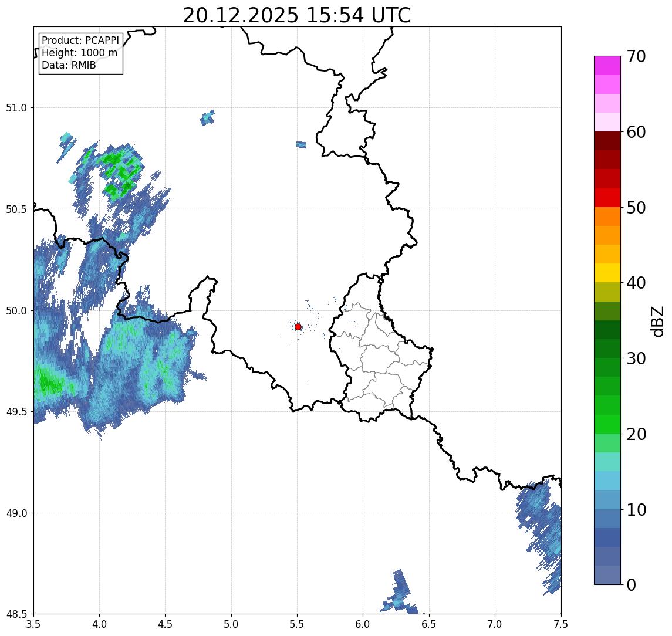Click the latitude axis label 50.0
The width and height of the screenshot is (672, 636).
[x=16, y=311]
